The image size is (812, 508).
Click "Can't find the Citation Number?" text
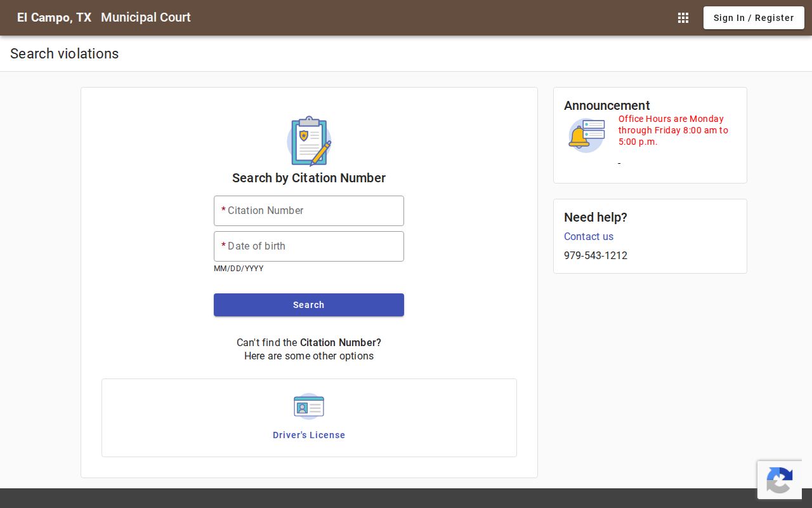[309, 343]
